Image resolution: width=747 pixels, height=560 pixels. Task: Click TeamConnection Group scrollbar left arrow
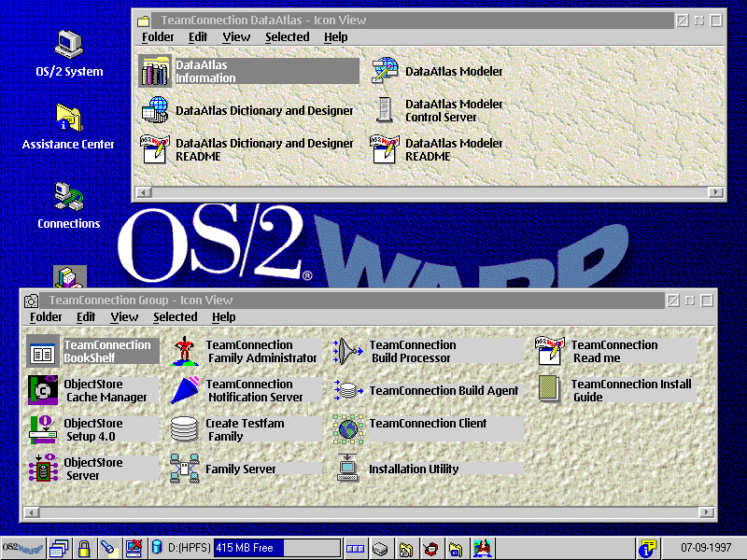(x=32, y=512)
